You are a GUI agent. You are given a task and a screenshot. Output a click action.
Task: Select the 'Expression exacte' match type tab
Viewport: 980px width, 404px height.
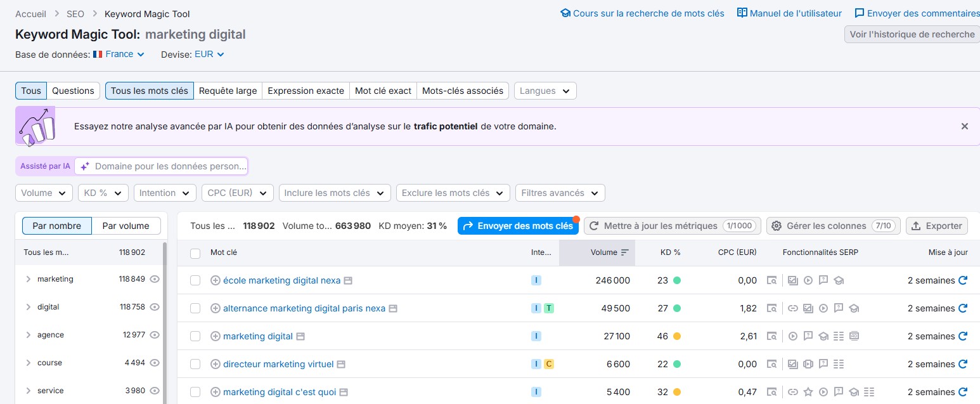tap(306, 91)
